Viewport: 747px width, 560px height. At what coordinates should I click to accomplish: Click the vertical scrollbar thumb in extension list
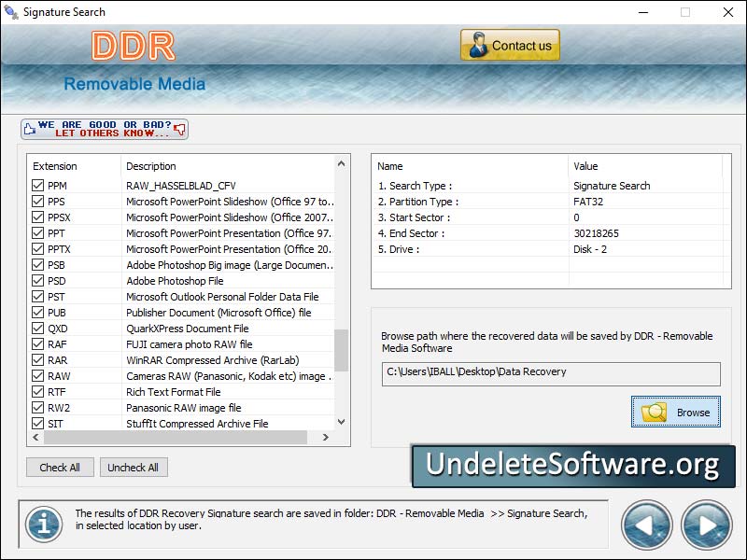341,350
